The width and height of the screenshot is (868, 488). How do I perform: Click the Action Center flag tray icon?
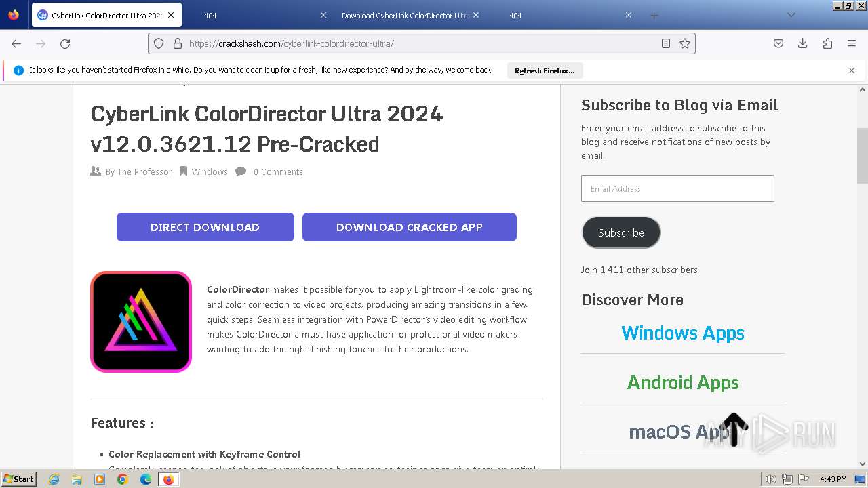click(x=804, y=479)
